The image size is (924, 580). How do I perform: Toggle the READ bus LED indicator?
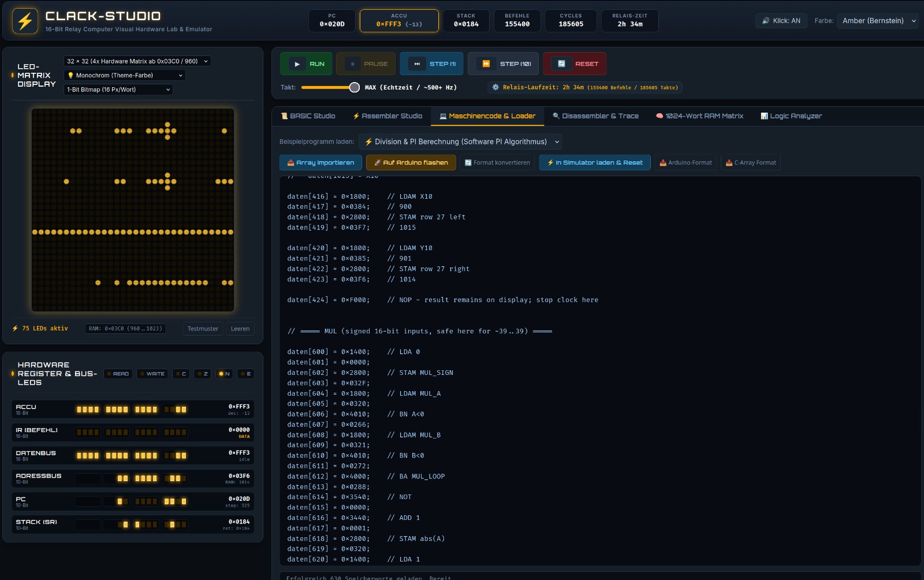(118, 374)
